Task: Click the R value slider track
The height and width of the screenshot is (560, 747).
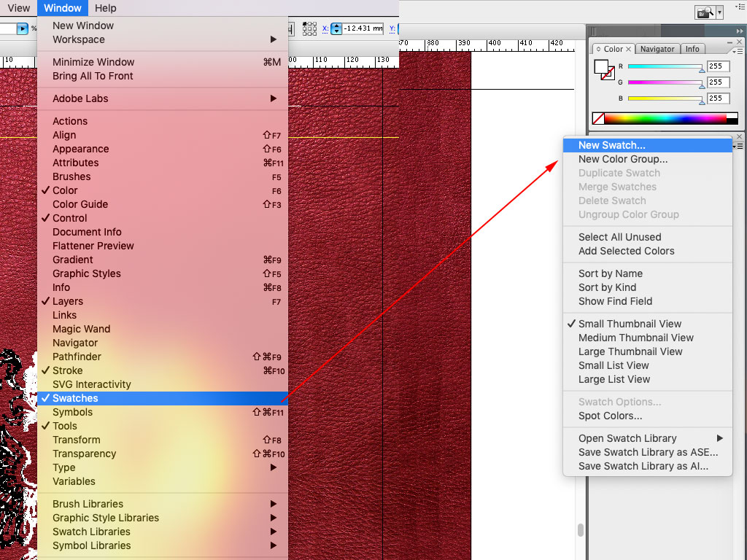Action: [665, 66]
